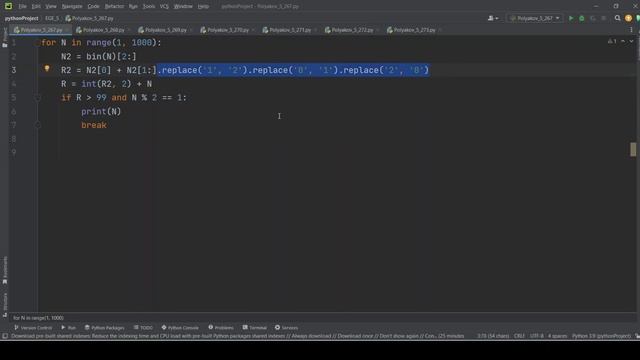Screen dimensions: 640x360
Task: Click the CRLF line separator in status bar
Action: tap(519, 336)
